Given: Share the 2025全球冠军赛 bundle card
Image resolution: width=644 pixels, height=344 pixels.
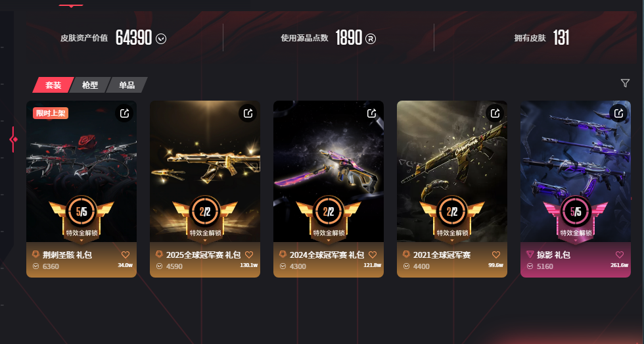Looking at the screenshot, I should [x=248, y=113].
